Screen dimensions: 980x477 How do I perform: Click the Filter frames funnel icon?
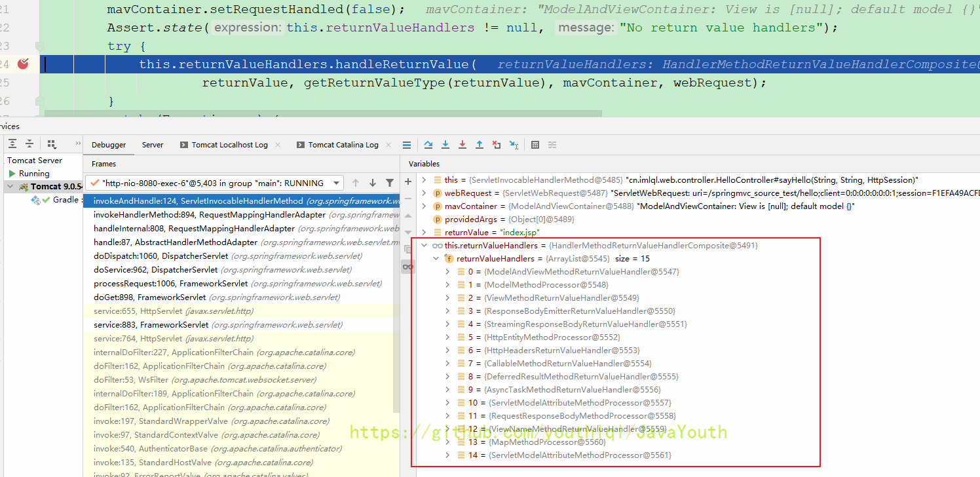click(x=390, y=183)
